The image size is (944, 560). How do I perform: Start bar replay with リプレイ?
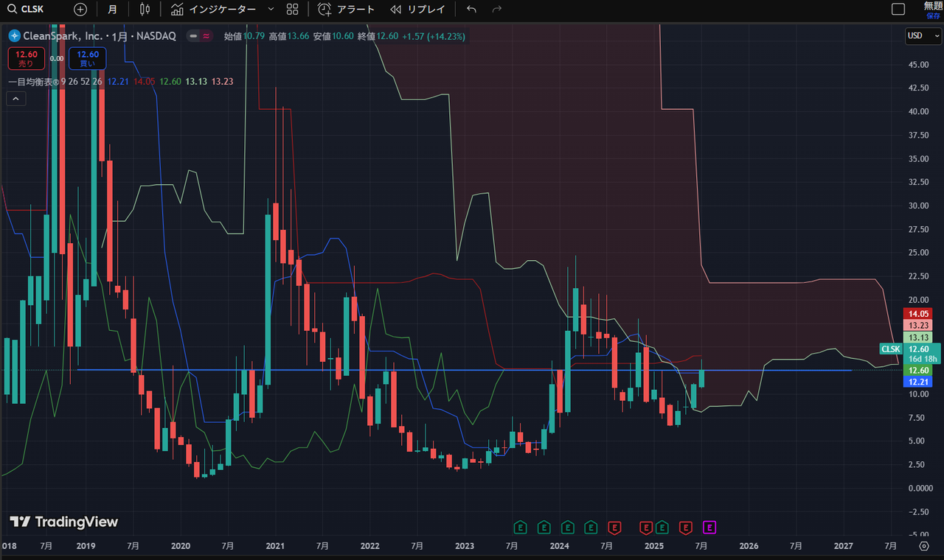(x=418, y=10)
